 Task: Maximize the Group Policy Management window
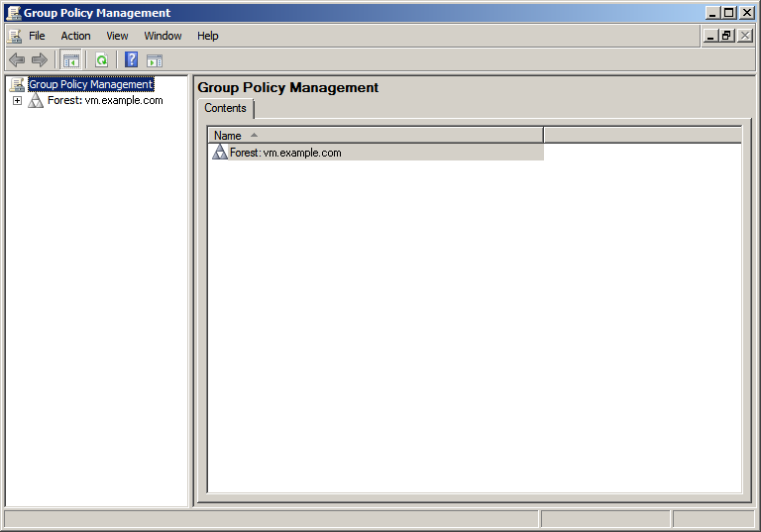click(729, 13)
